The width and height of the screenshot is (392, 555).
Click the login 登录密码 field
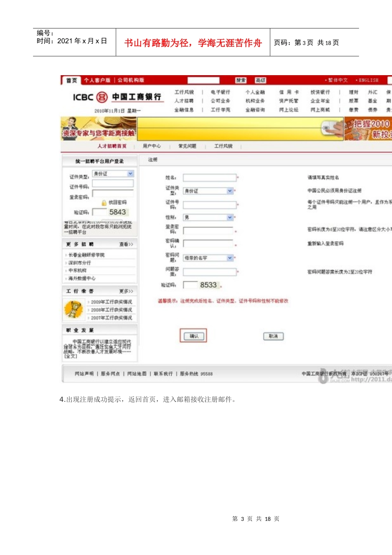pos(113,193)
